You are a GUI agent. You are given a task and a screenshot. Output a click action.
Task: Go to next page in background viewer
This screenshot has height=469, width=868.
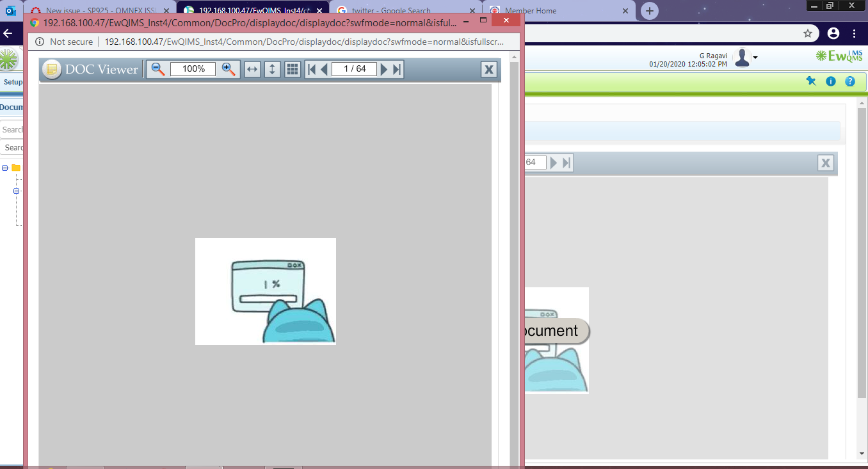coord(554,163)
